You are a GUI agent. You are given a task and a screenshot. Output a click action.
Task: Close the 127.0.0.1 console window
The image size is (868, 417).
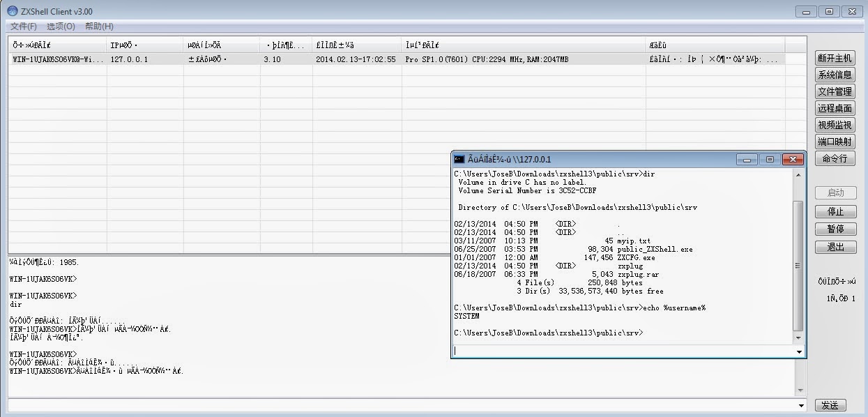[793, 159]
